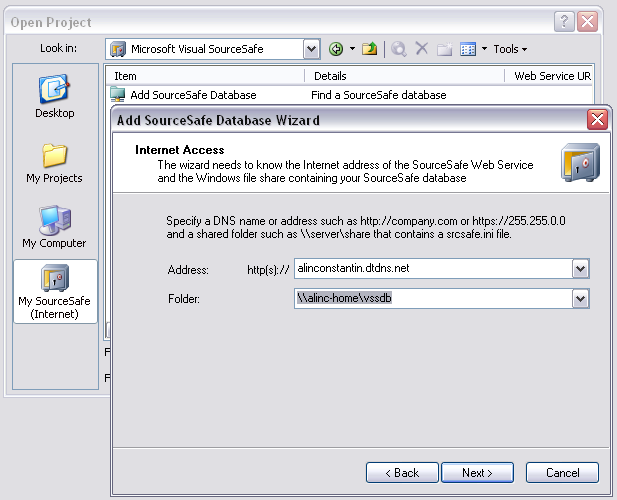
Task: Open the Tools menu
Action: pos(510,49)
